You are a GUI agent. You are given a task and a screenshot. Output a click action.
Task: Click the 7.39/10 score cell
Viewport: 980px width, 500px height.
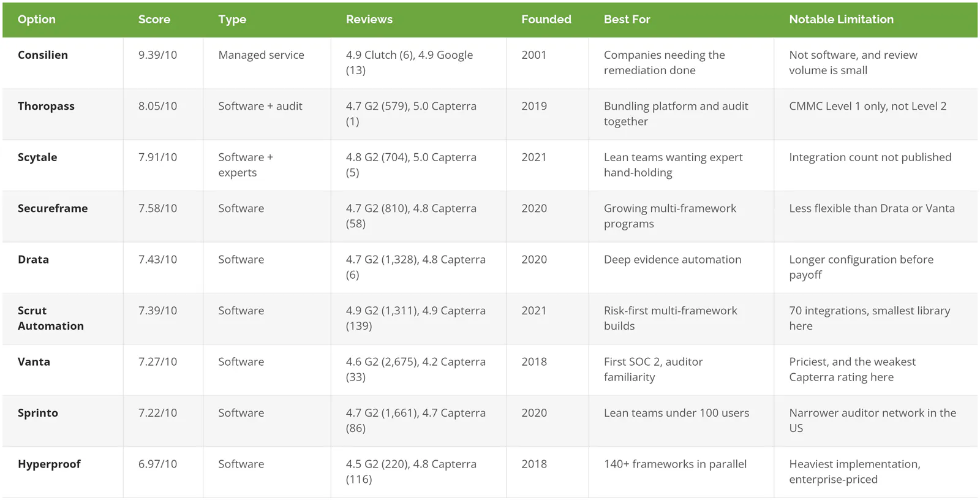[x=157, y=311]
